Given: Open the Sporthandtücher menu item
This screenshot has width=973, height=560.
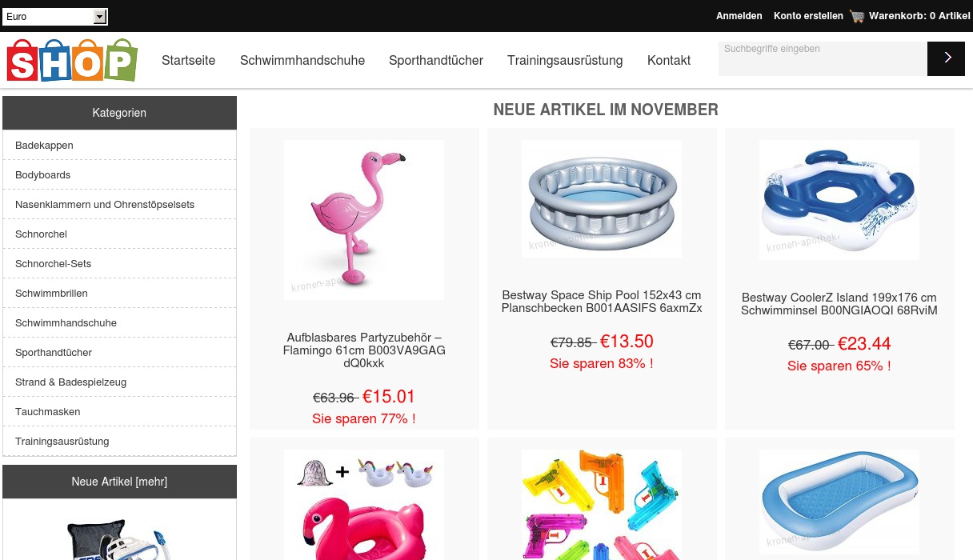Looking at the screenshot, I should pos(436,60).
